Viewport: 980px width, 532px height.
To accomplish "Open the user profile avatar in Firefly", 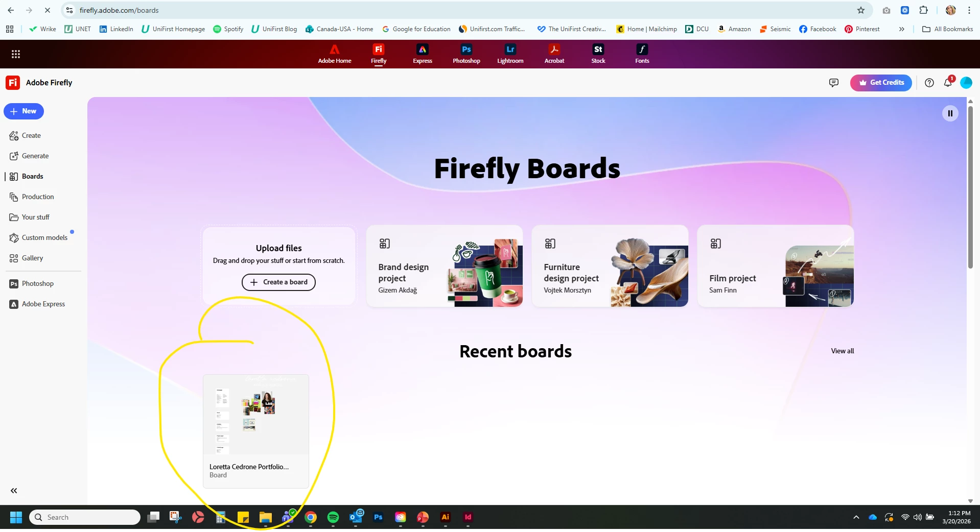I will click(966, 83).
